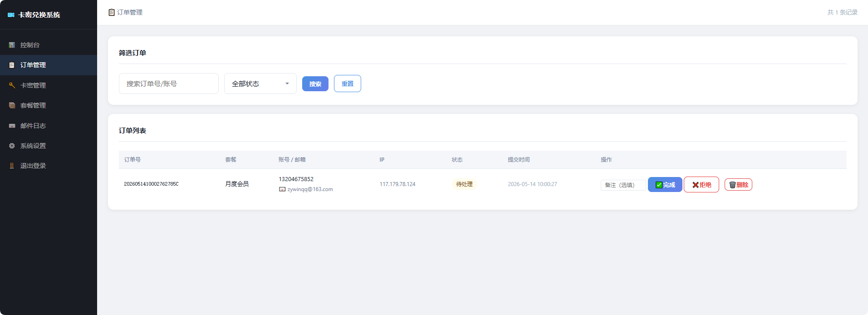Image resolution: width=868 pixels, height=315 pixels.
Task: Click the 订单管理 clipboard icon in sidebar
Action: pyautogui.click(x=12, y=65)
